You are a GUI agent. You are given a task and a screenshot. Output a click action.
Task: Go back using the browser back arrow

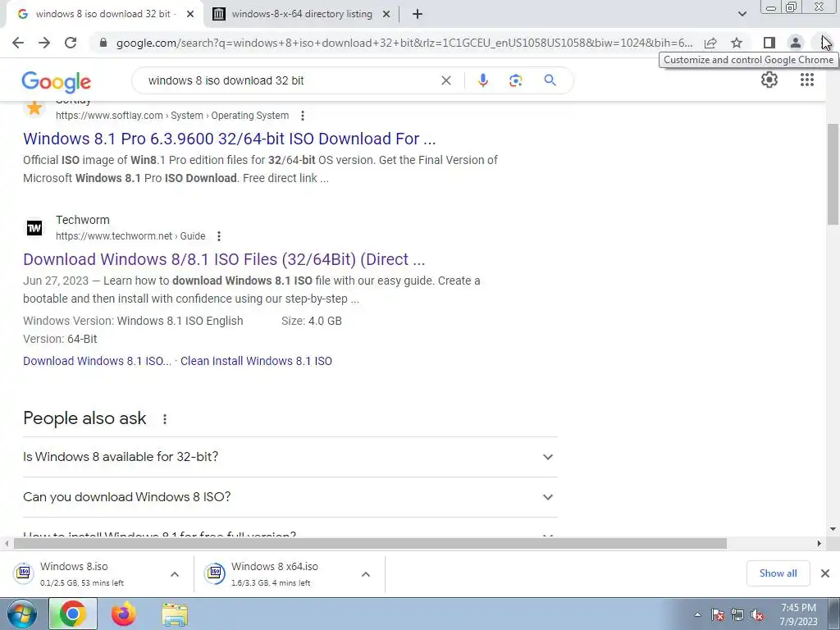click(x=18, y=43)
